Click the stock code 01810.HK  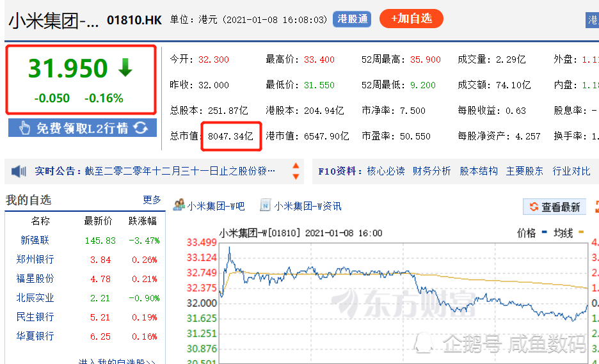[134, 20]
